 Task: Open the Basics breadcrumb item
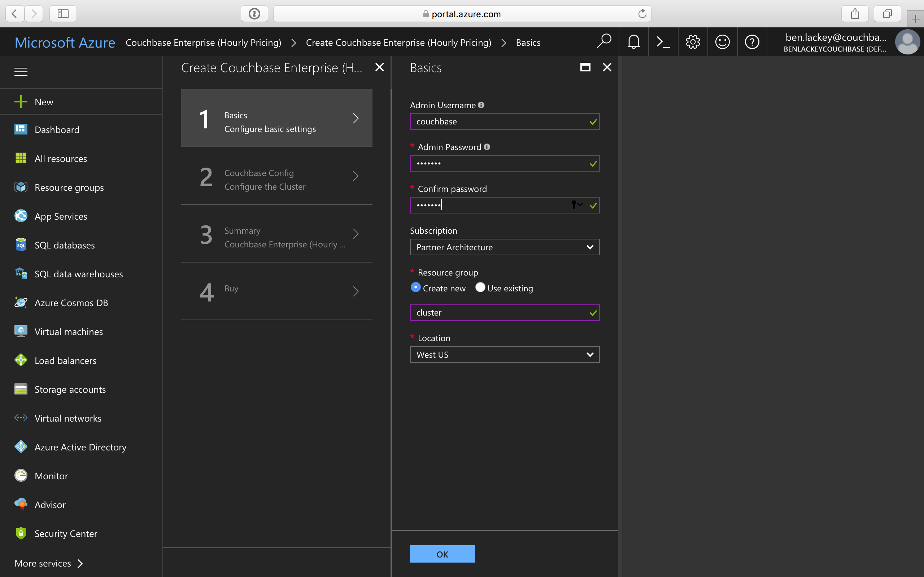pos(528,42)
